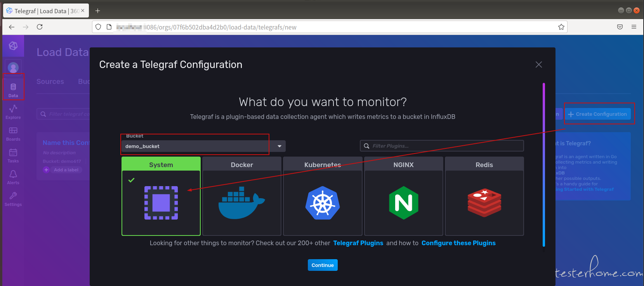Open the Explore section in sidebar

pyautogui.click(x=13, y=112)
